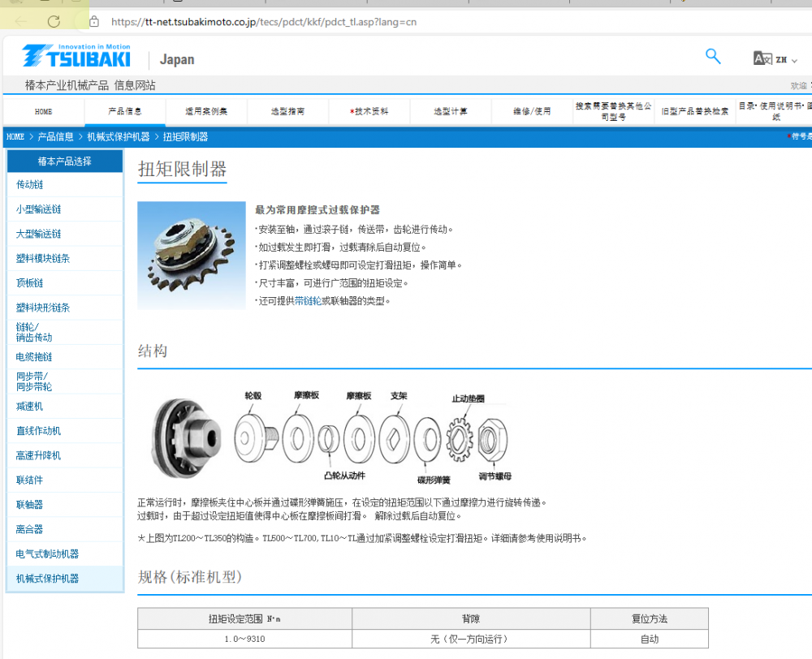
Task: Open the search magnifier icon
Action: click(713, 56)
